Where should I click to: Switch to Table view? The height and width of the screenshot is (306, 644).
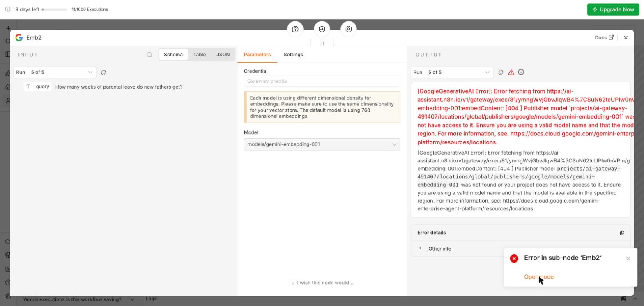(x=200, y=55)
